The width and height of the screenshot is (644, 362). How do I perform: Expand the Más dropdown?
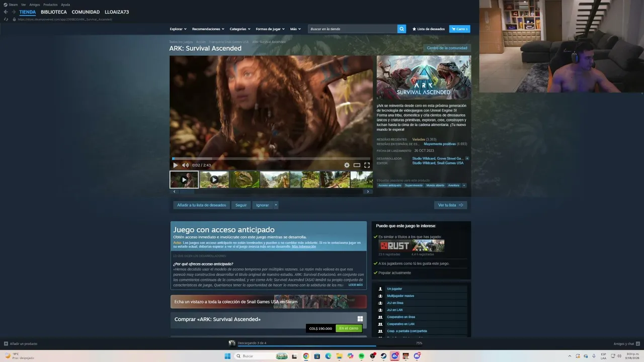[x=295, y=29]
